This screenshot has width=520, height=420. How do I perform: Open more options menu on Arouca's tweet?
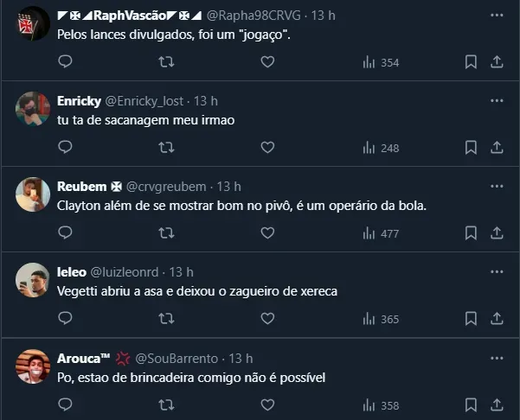tap(497, 358)
